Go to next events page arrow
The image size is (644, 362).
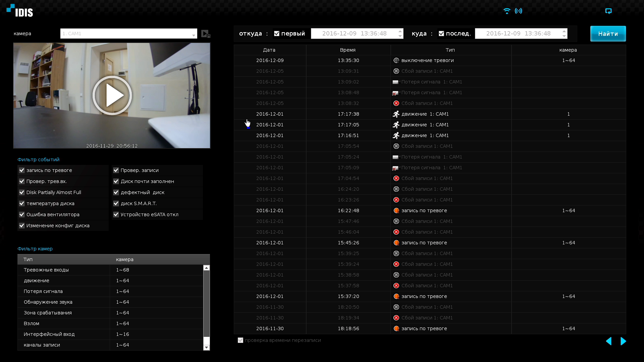pos(623,341)
